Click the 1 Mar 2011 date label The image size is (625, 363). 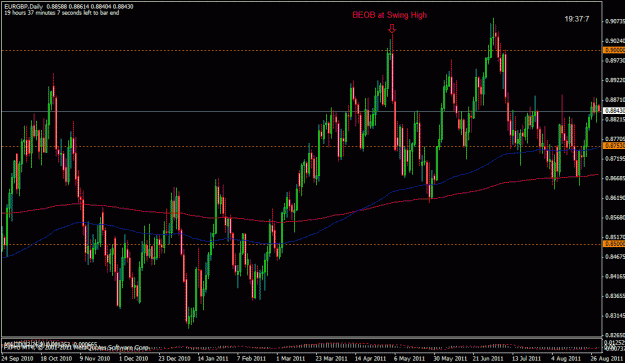[x=291, y=358]
